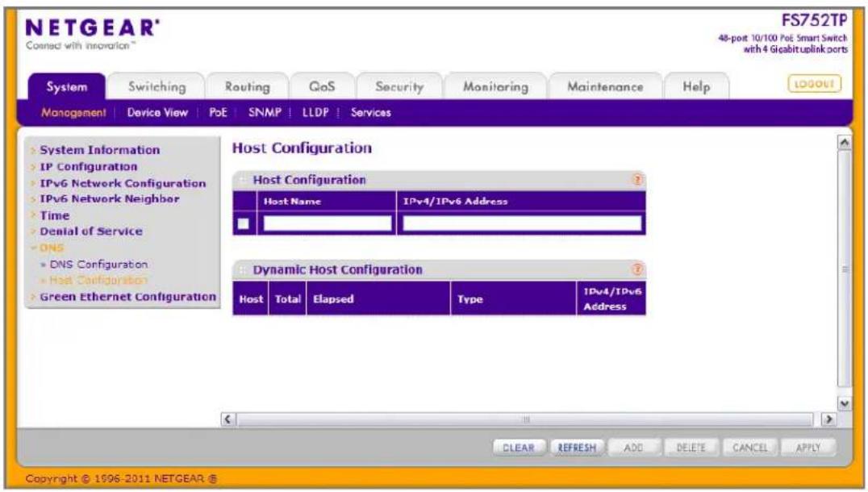Viewport: 868px width, 492px height.
Task: Select the SNMP submenu item
Action: tap(265, 112)
